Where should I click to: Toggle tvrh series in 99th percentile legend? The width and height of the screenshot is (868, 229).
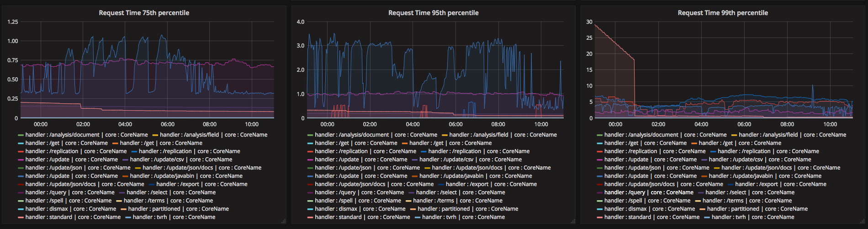click(752, 217)
